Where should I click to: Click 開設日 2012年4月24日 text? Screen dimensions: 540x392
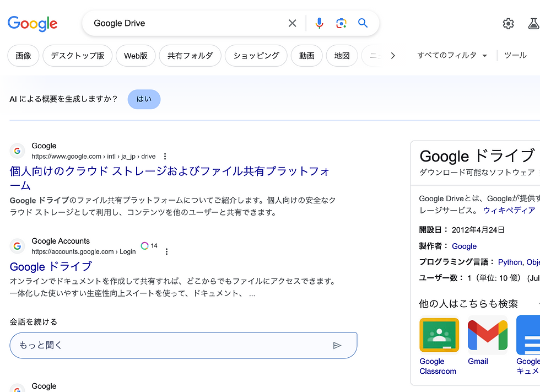[462, 230]
